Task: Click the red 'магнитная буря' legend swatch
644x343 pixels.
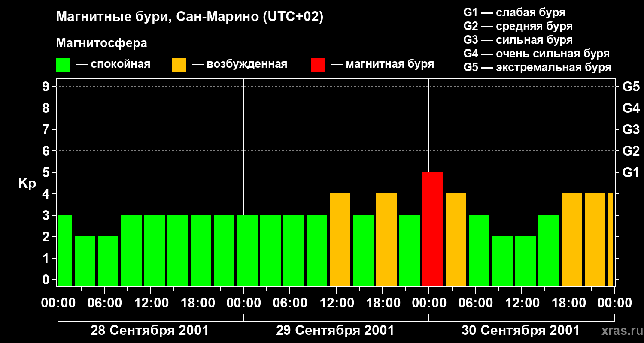Action: click(318, 65)
